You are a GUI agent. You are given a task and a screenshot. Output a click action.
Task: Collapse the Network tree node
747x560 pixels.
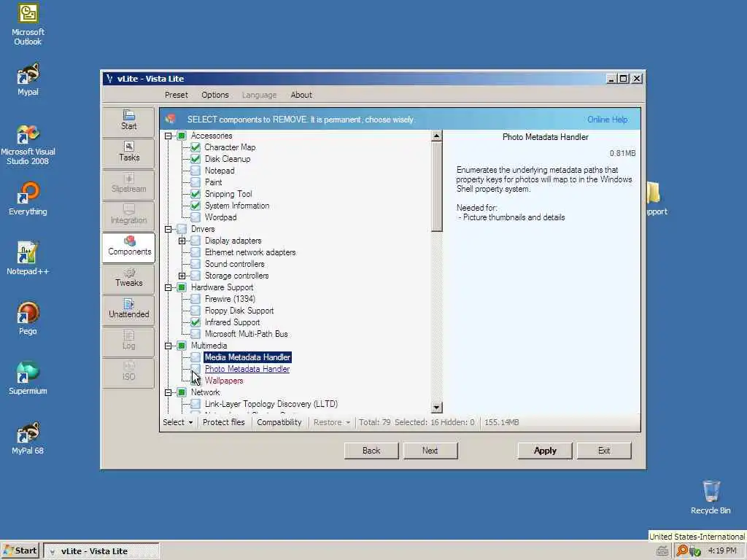[169, 392]
